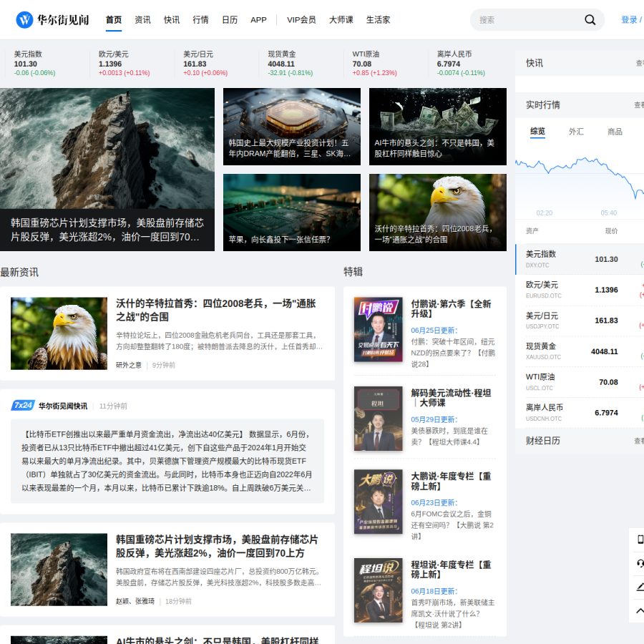Select 商品 tab in 实时行情

coord(615,132)
